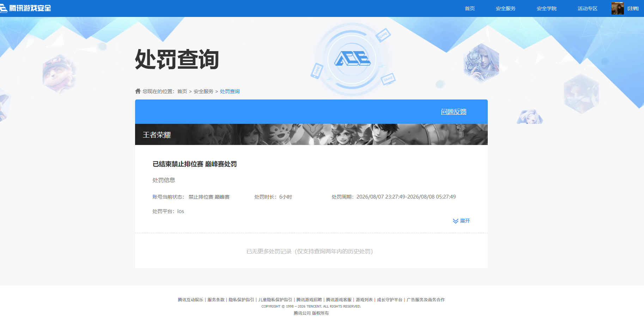This screenshot has height=321, width=644.
Task: Click the 处罚平台：ios text
Action: tap(168, 211)
